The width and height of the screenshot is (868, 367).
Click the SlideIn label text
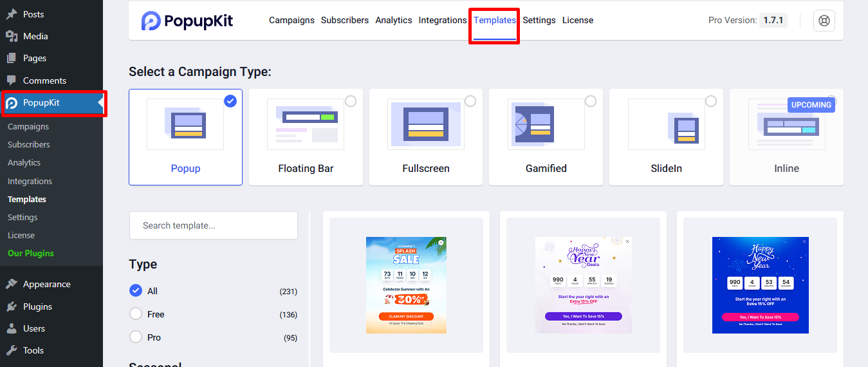coord(666,169)
